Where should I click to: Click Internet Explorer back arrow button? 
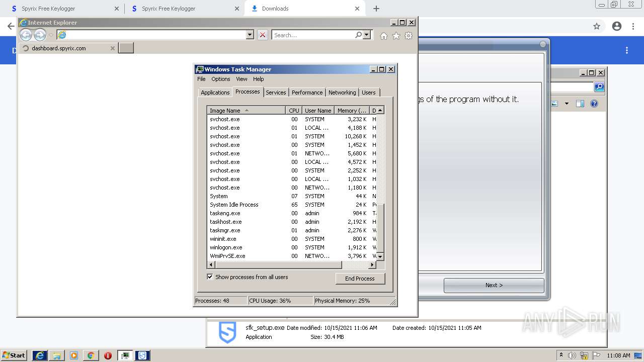coord(26,35)
